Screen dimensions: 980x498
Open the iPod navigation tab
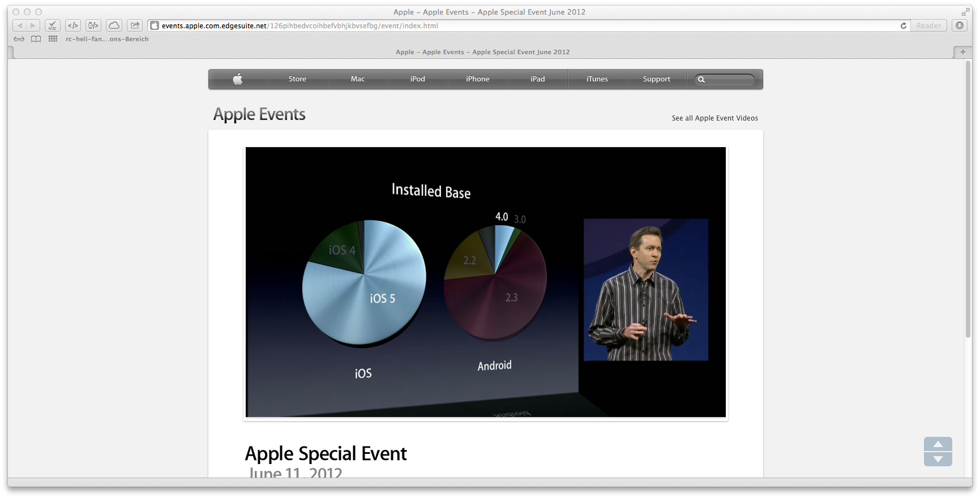(418, 79)
